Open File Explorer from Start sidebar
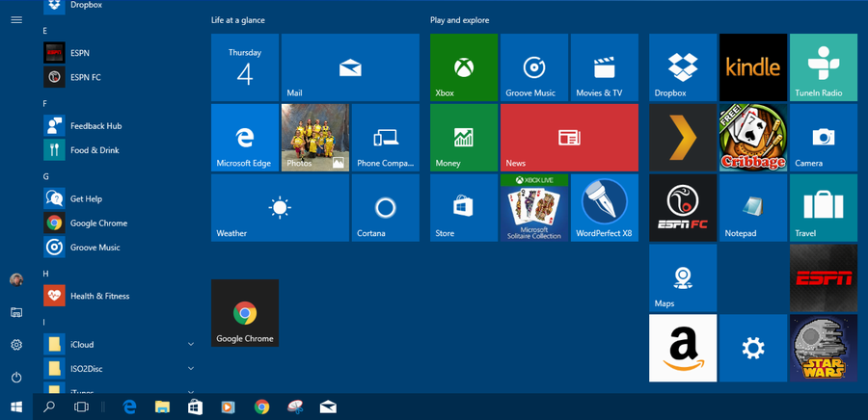868x420 pixels. pos(16,313)
